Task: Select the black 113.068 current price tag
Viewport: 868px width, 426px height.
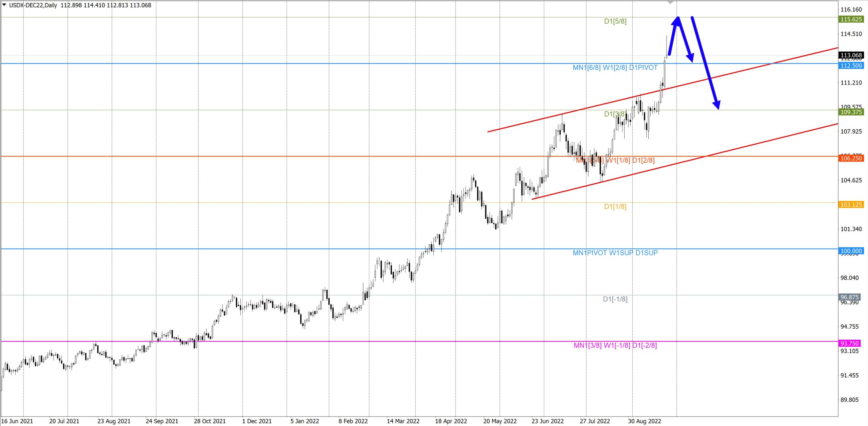Action: [x=851, y=55]
